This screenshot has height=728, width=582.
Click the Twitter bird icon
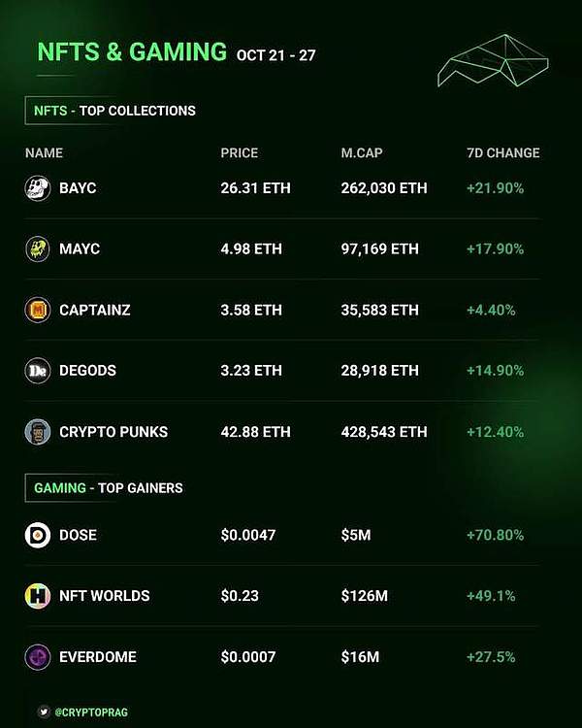45,712
